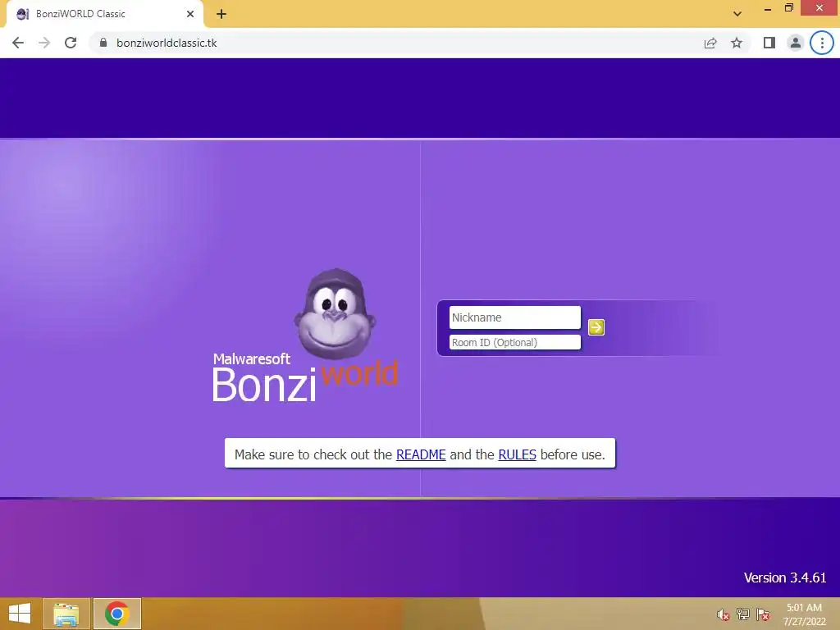
Task: Click the address bar URL bonziworldclassic.tk
Action: tap(167, 43)
